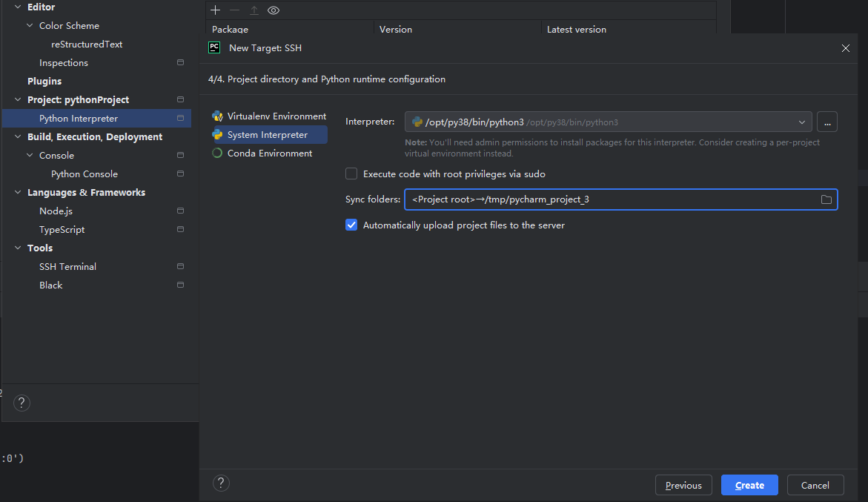
Task: Open SSH Terminal settings
Action: coord(67,267)
